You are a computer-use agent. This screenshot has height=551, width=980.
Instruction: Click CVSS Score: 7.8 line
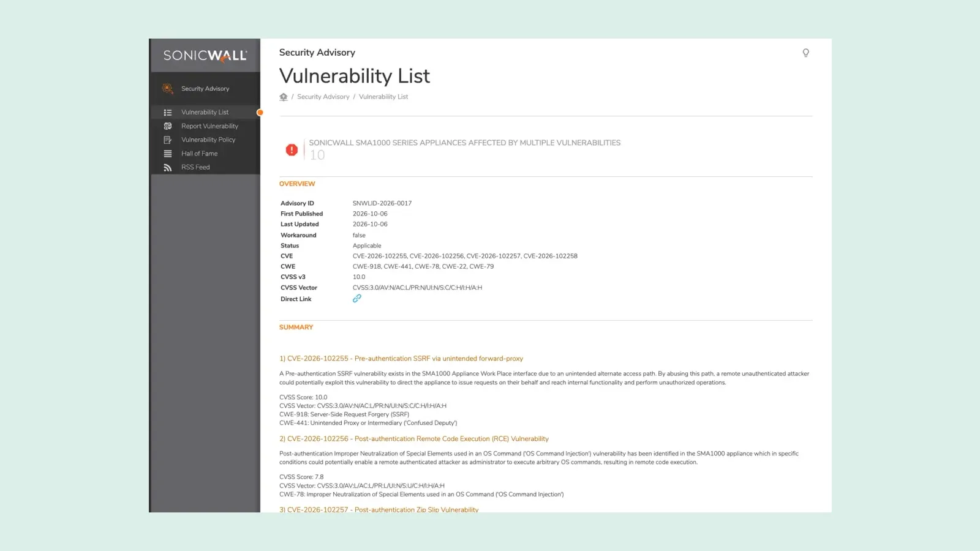pyautogui.click(x=301, y=477)
